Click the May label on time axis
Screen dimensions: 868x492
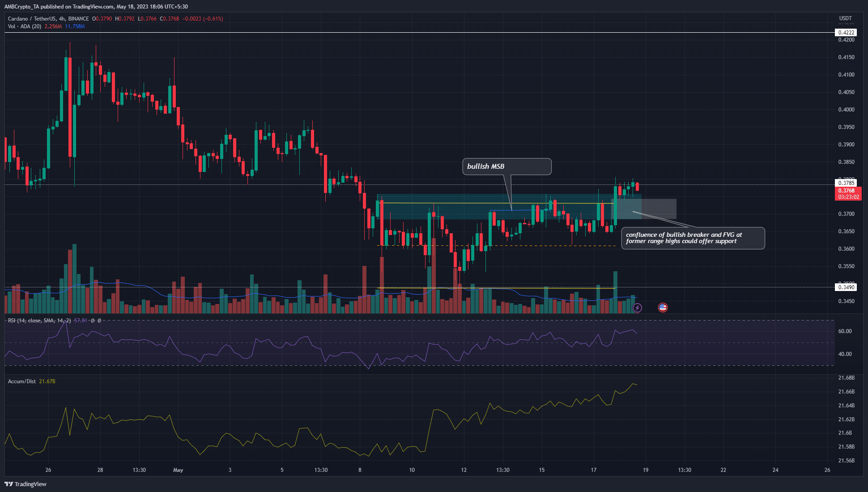point(178,470)
